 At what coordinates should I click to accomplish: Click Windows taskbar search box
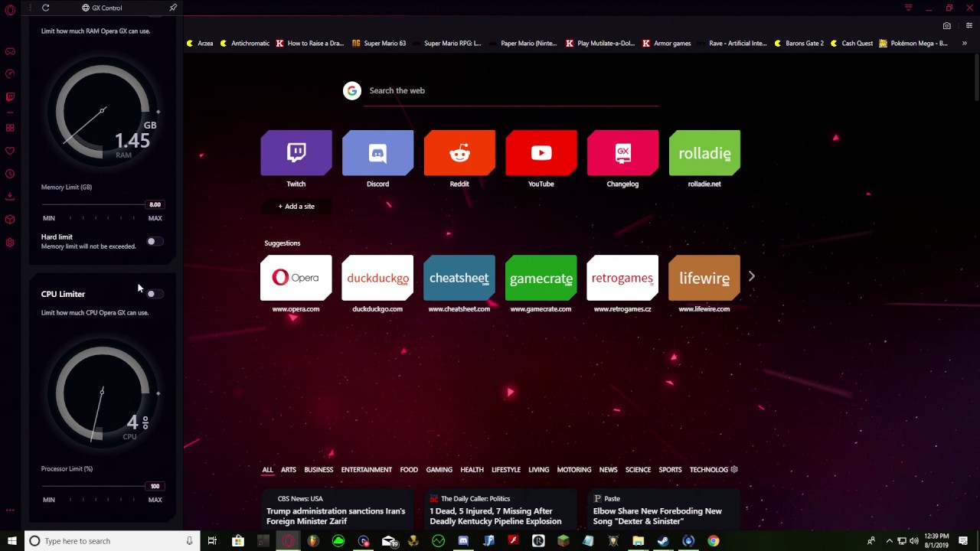tap(112, 541)
